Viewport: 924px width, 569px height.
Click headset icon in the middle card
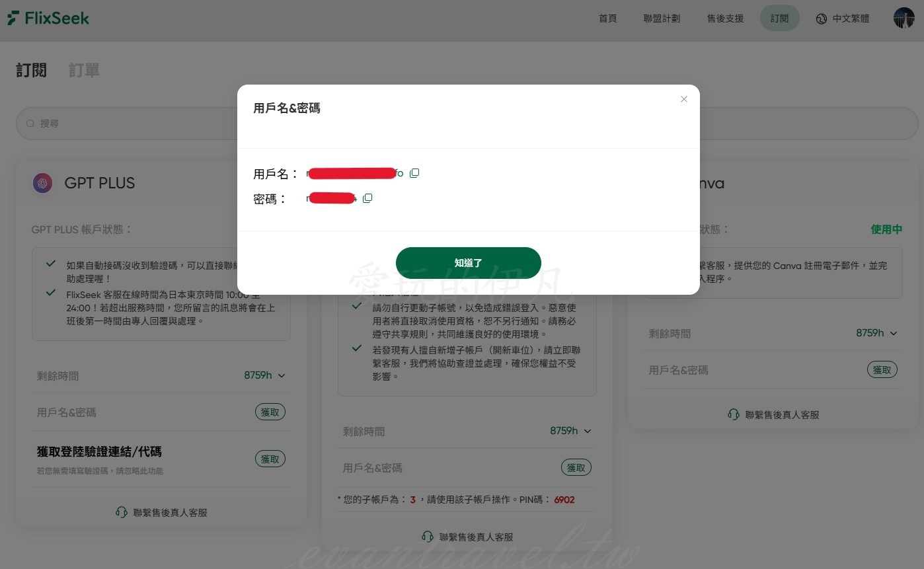tap(428, 537)
